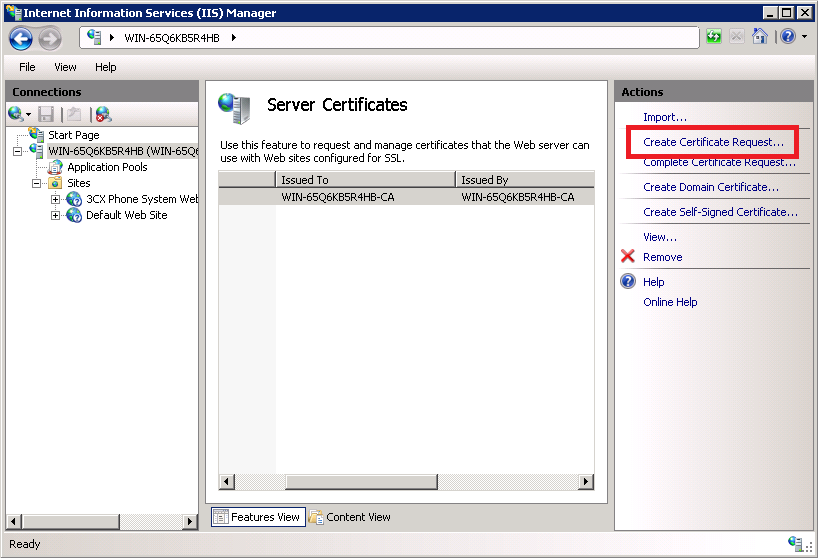Screen dimensions: 818x558
Task: Click the Import... action
Action: 665,117
